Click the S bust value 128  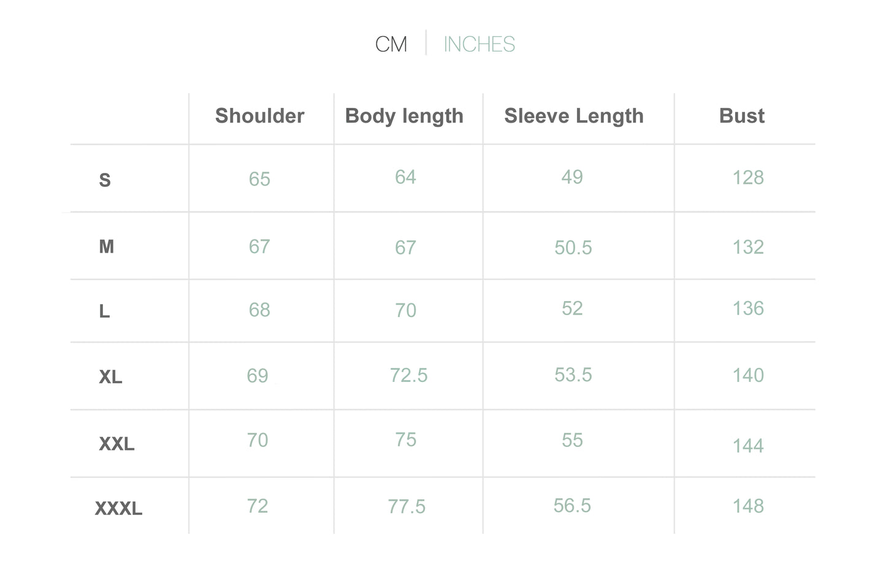(748, 178)
